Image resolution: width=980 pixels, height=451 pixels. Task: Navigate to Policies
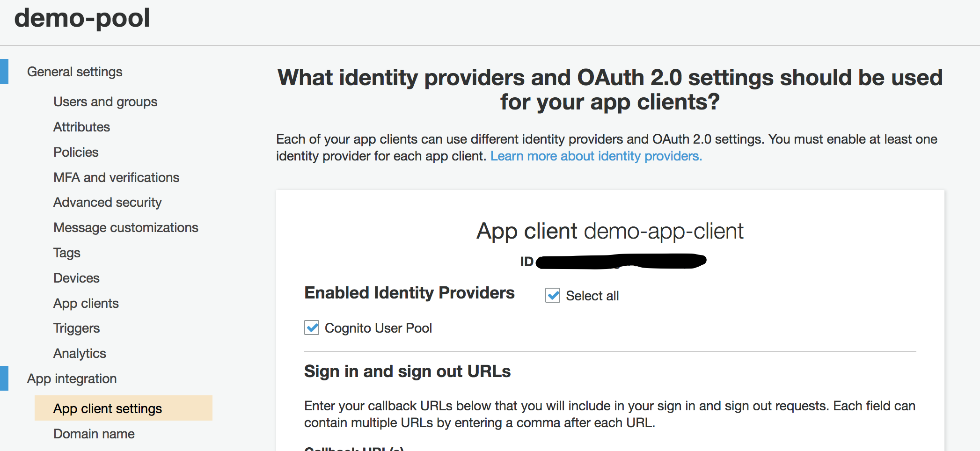[76, 152]
